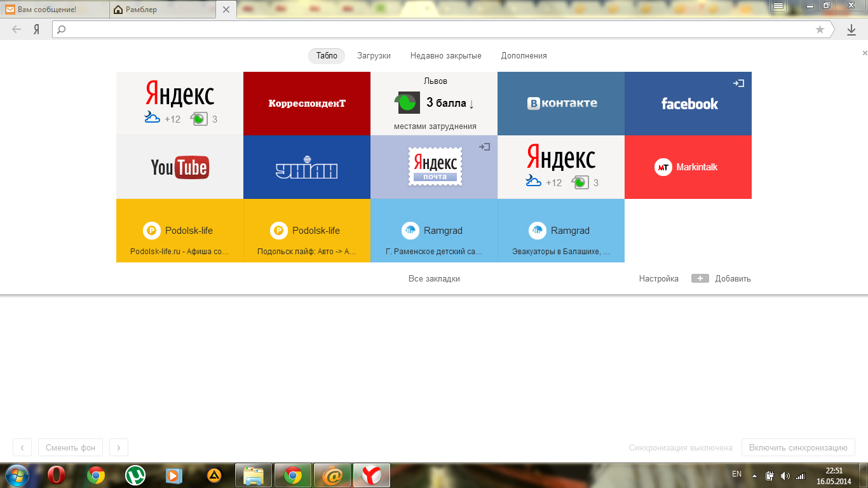The width and height of the screenshot is (868, 488).
Task: Open the ВКонтакте tile
Action: 561,104
